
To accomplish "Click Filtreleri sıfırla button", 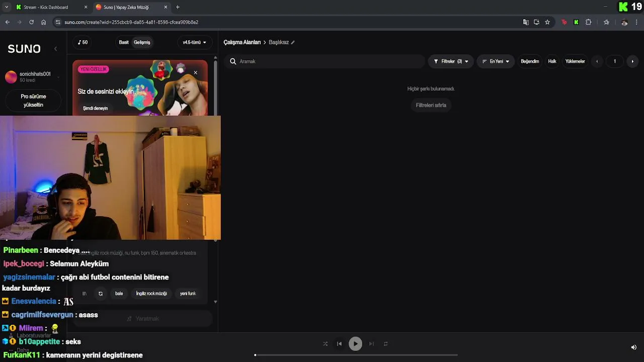I will coord(431,105).
